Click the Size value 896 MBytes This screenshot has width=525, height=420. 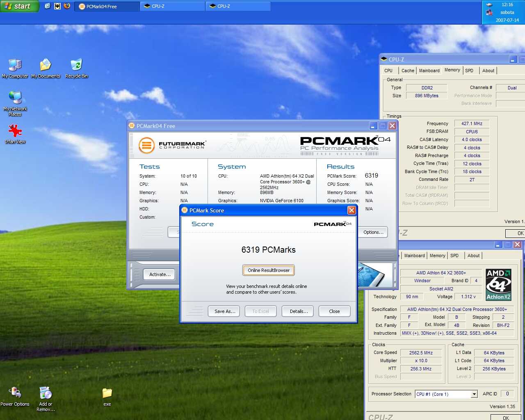pyautogui.click(x=427, y=96)
